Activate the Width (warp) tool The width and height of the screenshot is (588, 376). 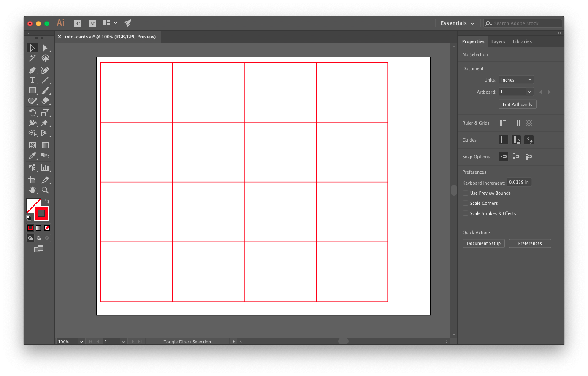point(33,123)
